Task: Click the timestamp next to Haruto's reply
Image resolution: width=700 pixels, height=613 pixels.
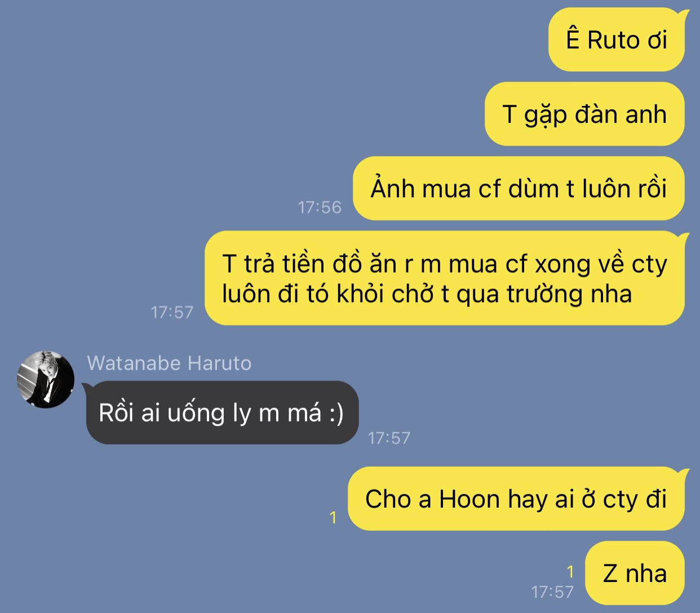Action: click(389, 438)
